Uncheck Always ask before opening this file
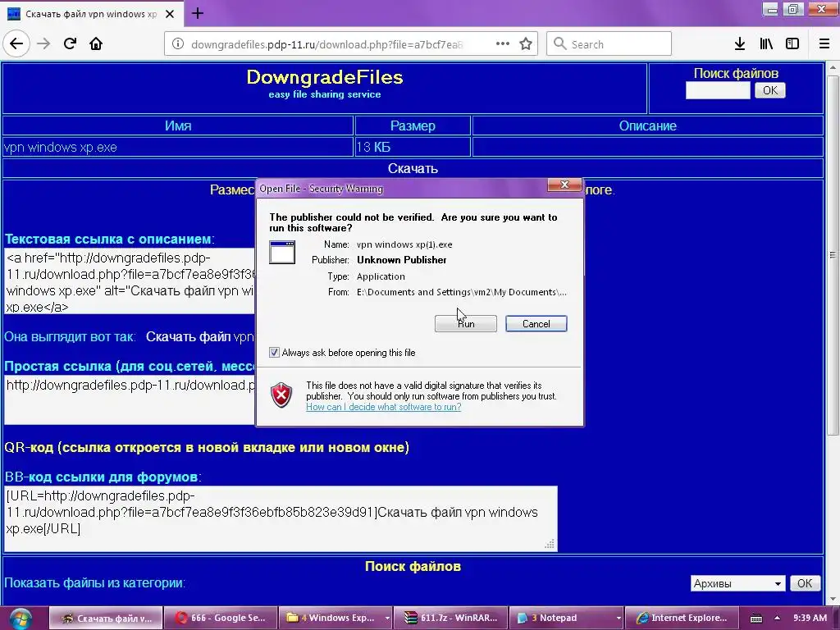 pyautogui.click(x=274, y=353)
